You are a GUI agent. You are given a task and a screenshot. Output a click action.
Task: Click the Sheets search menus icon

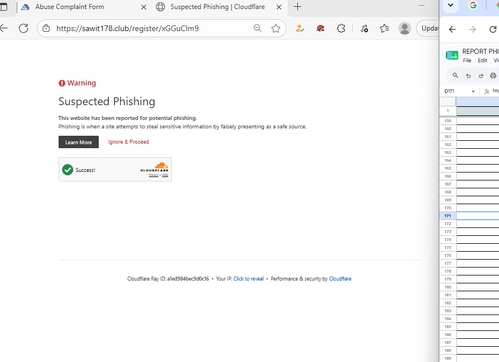(x=455, y=76)
